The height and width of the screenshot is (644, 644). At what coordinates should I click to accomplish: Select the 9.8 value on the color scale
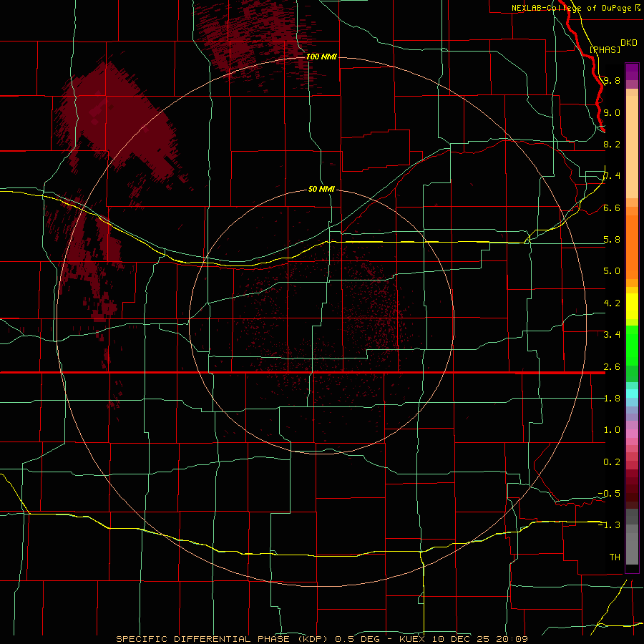tap(612, 80)
